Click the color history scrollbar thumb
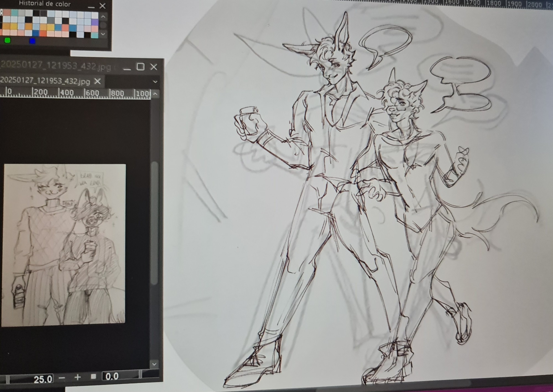The width and height of the screenshot is (553, 392). (x=103, y=25)
